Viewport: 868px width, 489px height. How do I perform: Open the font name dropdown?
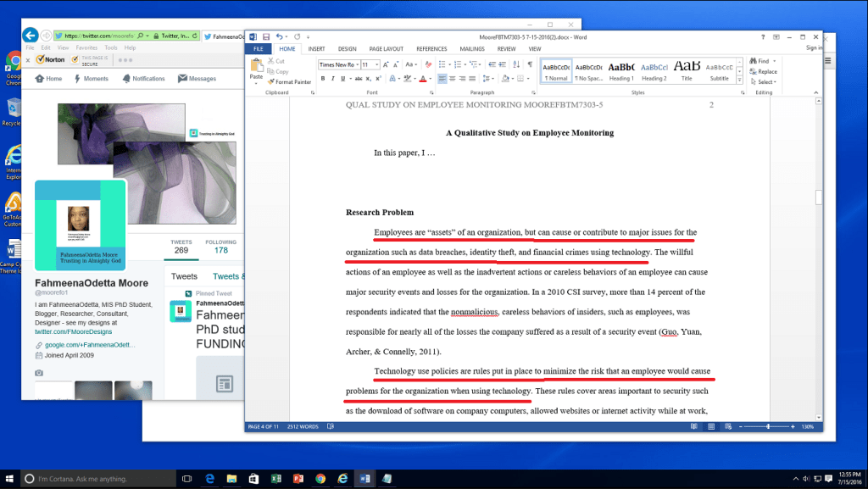point(356,64)
